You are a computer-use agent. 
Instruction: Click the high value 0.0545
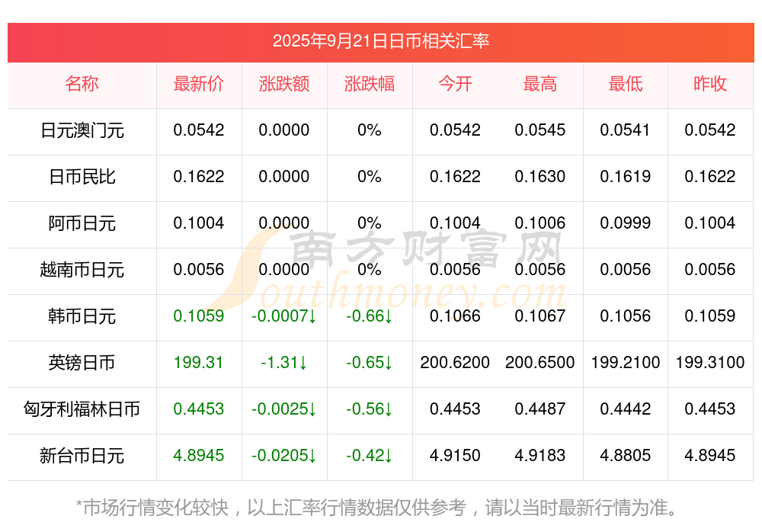(540, 130)
